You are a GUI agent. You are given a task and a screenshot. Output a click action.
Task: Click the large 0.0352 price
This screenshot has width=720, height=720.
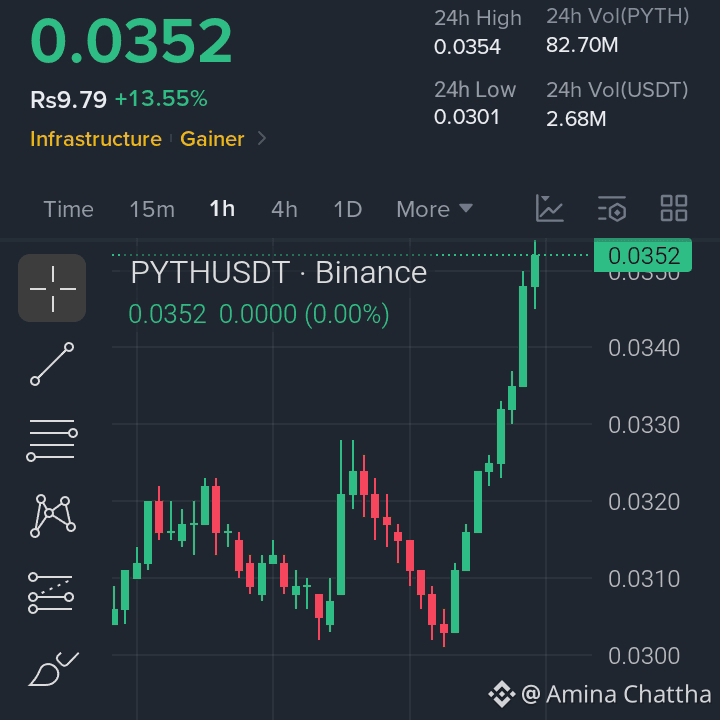pos(131,40)
